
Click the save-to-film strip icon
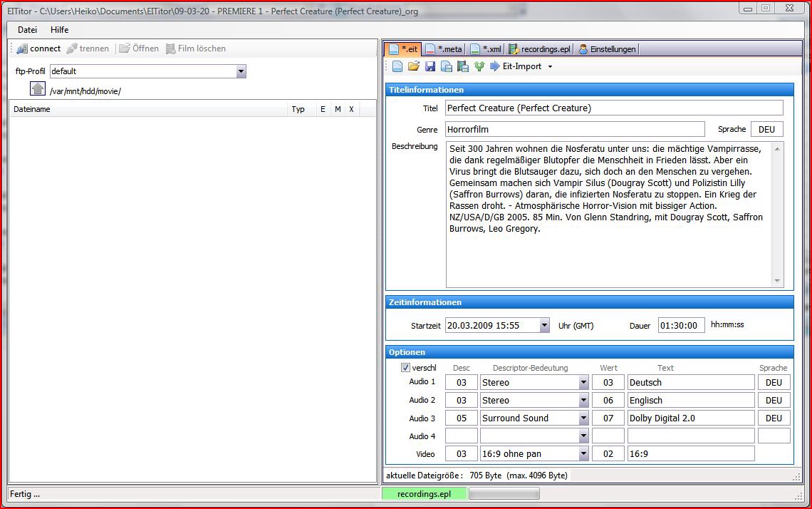coord(463,66)
